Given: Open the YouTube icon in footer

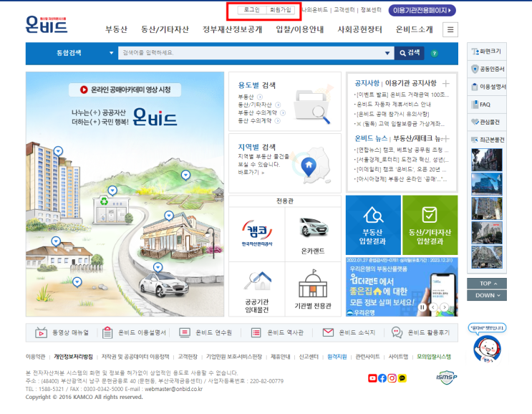Looking at the screenshot, I should pos(372,378).
